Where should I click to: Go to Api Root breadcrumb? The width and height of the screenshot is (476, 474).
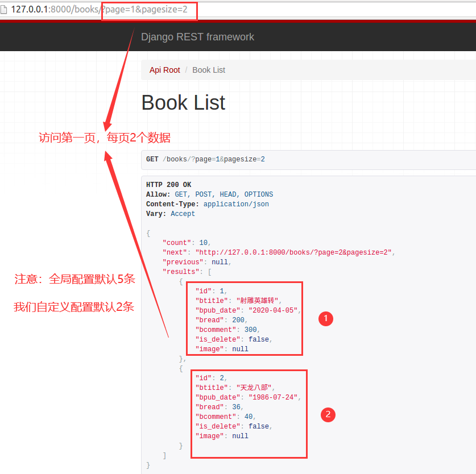point(164,70)
